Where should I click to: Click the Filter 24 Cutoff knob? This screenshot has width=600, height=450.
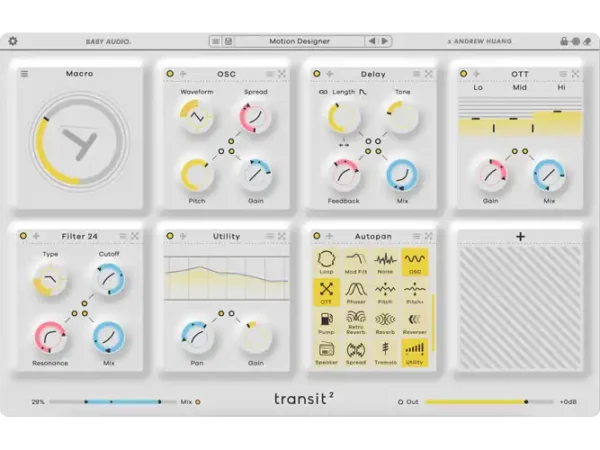[109, 279]
